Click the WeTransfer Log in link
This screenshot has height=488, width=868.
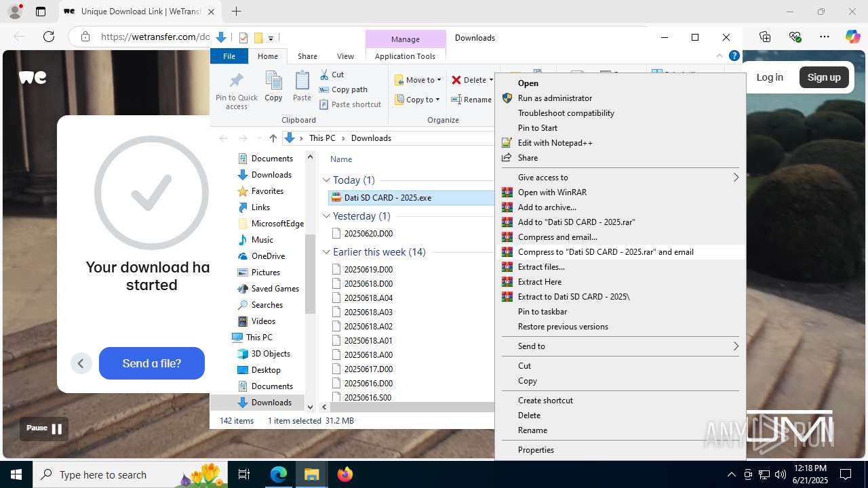pyautogui.click(x=770, y=77)
